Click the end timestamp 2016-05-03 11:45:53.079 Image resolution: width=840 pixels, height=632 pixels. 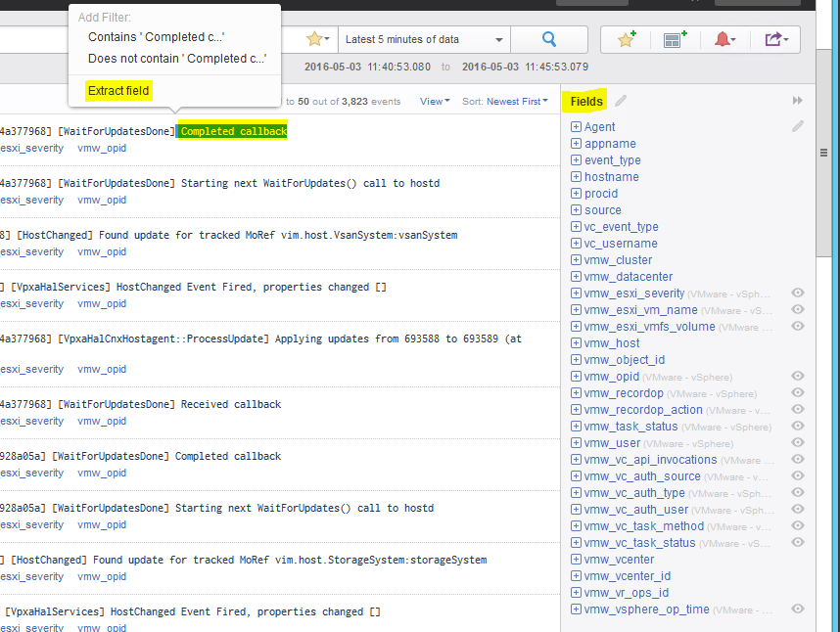(x=525, y=67)
